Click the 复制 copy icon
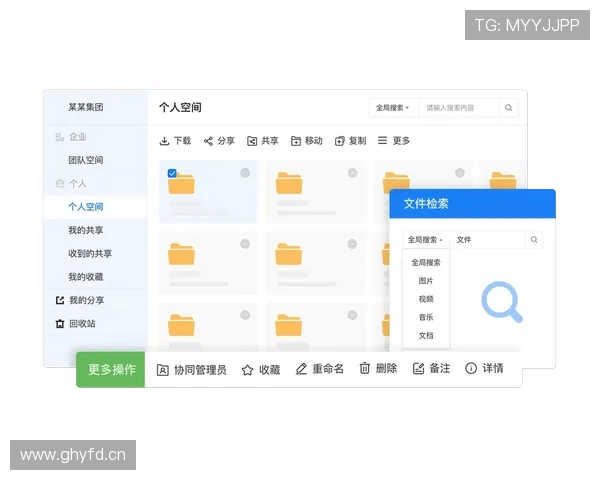Viewport: 600px width, 480px height. coord(339,141)
